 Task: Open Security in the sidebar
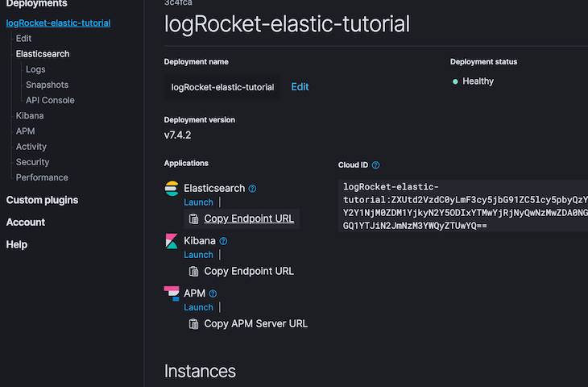32,162
